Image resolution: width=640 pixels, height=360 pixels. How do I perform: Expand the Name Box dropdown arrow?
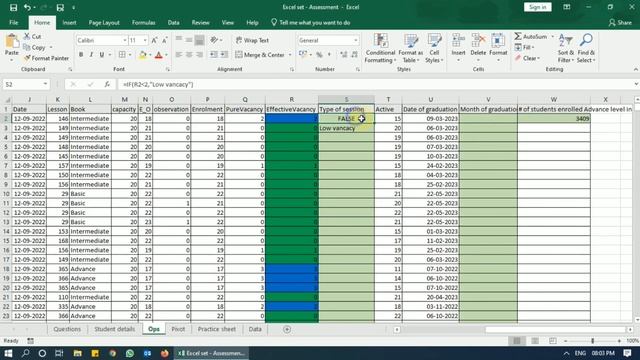click(x=45, y=84)
